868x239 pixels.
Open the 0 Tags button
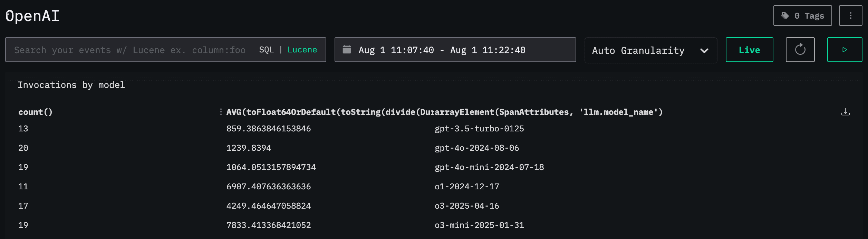coord(802,16)
